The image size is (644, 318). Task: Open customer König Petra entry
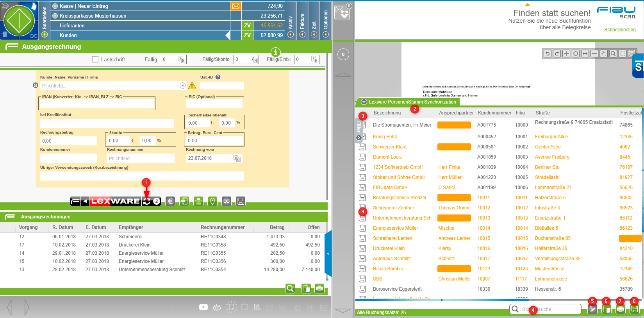(385, 137)
